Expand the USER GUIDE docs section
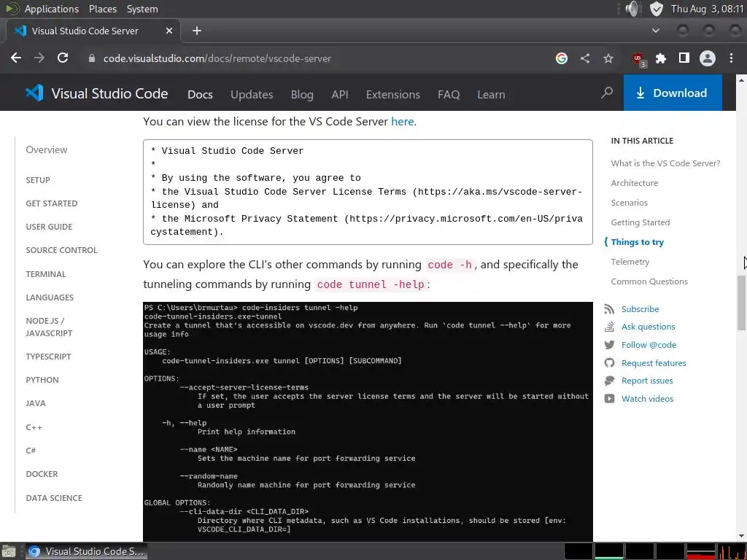The image size is (747, 560). coord(49,227)
